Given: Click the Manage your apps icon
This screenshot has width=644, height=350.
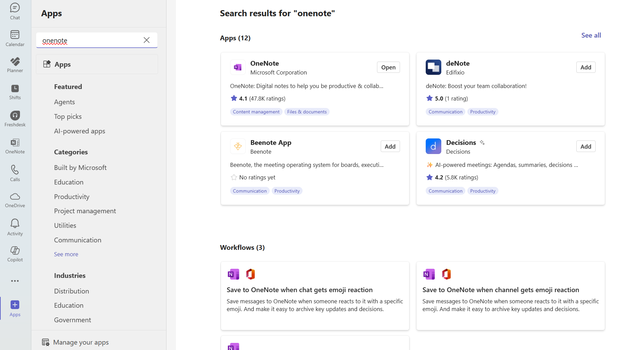Looking at the screenshot, I should point(46,342).
